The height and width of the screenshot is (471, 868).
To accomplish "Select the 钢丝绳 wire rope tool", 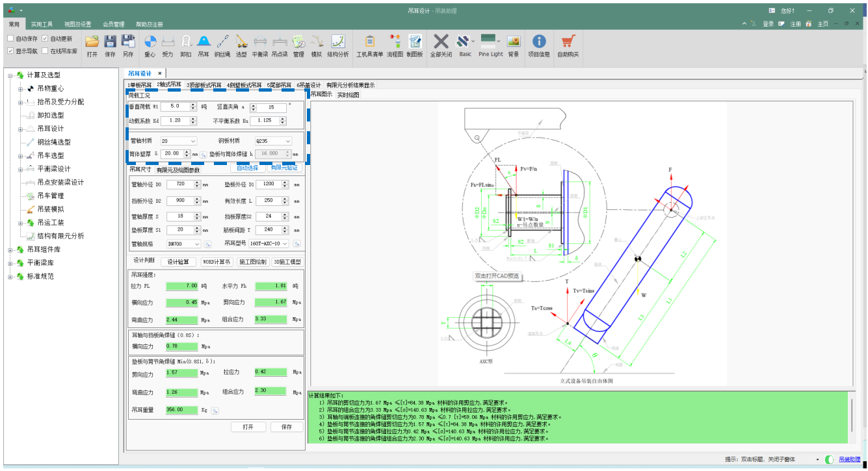I will point(222,41).
